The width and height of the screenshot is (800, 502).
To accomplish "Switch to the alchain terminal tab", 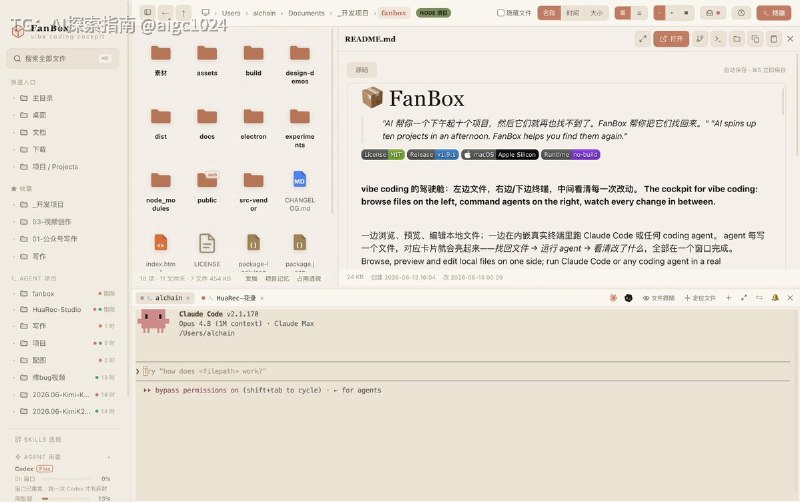I will click(x=166, y=298).
